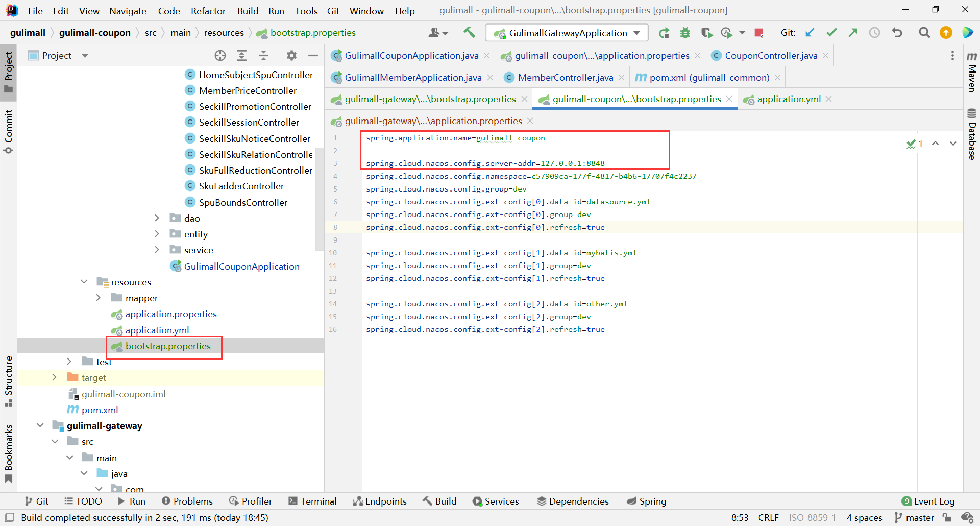
Task: Open Endpoints tool window
Action: [380, 501]
